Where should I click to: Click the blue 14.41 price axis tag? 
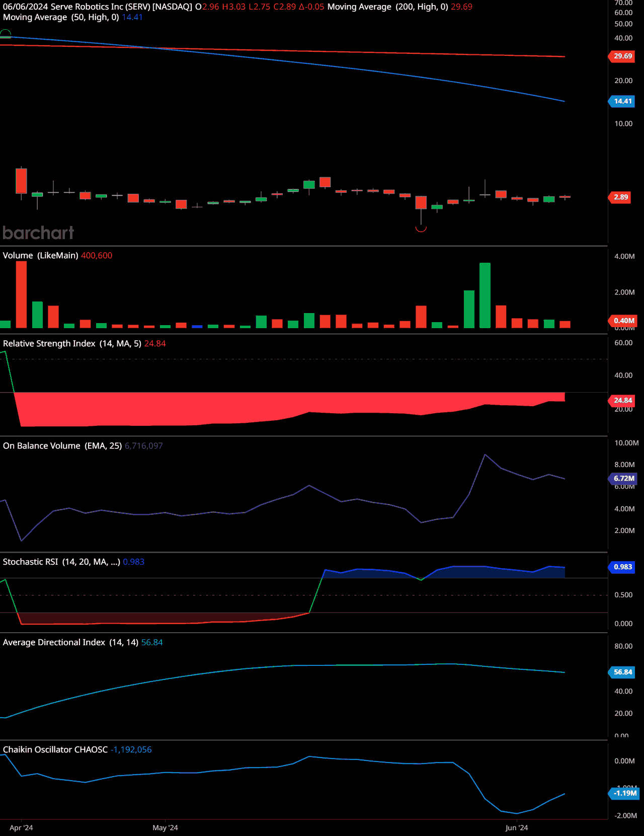(622, 101)
